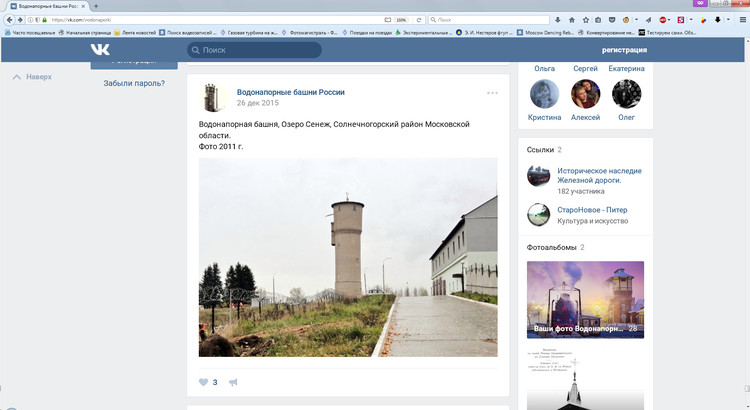Screen dimensions: 750x410
Task: Open dropdown arrow next to red S icon
Action: pyautogui.click(x=691, y=20)
